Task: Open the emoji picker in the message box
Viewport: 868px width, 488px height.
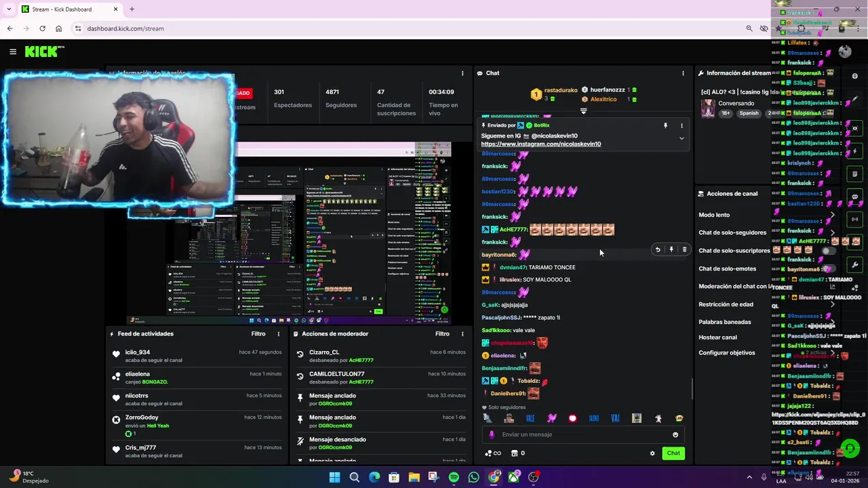Action: click(x=675, y=434)
